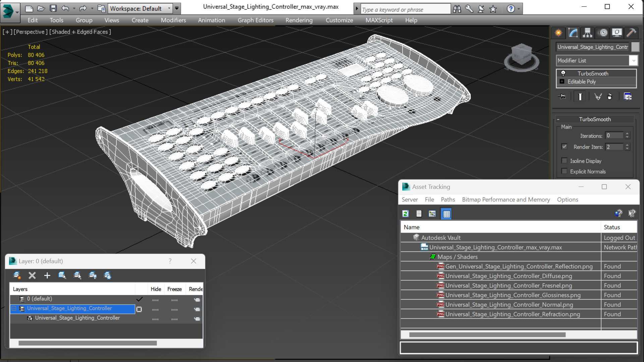This screenshot has height=362, width=644.
Task: Enable the Explicit Normals checkbox
Action: point(565,171)
